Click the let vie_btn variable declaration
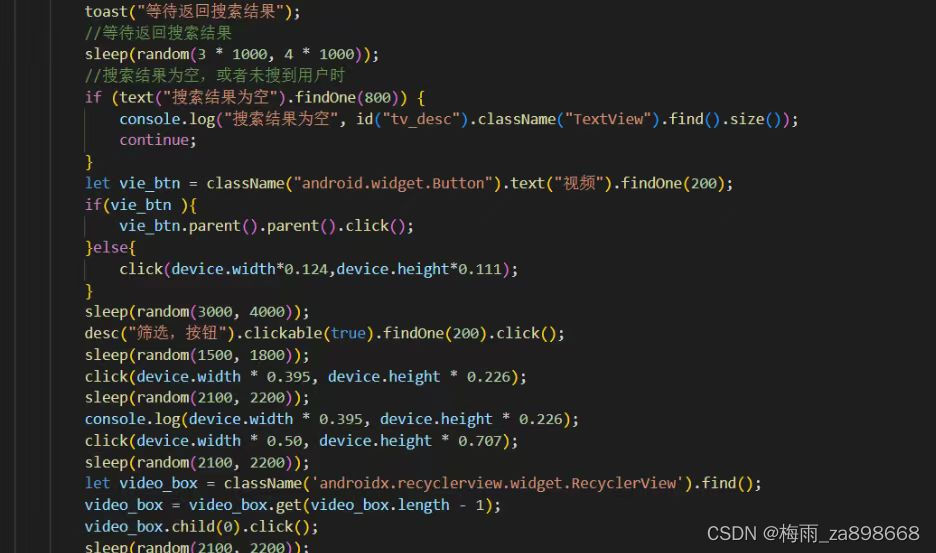The height and width of the screenshot is (553, 936). coord(409,183)
